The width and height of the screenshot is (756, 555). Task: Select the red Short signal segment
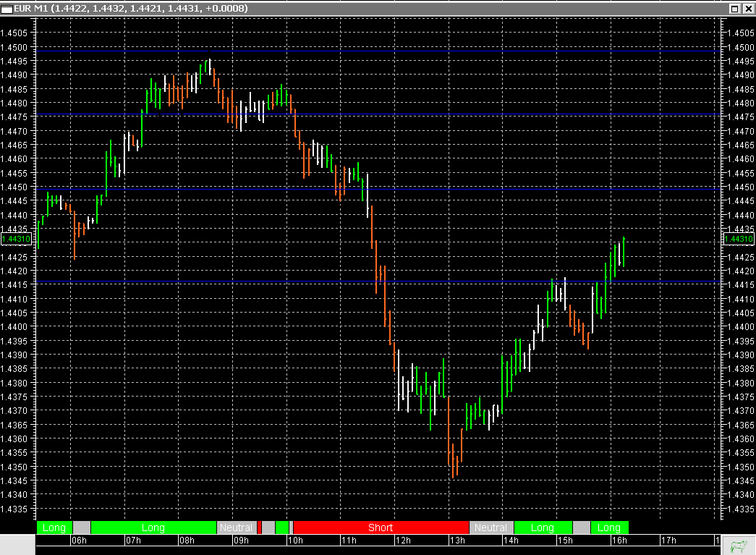(x=380, y=528)
